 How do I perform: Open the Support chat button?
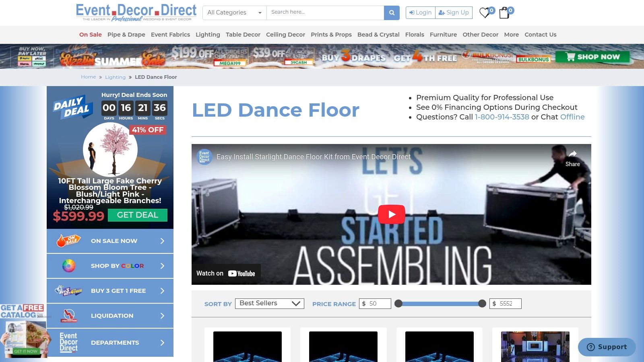[x=607, y=347]
